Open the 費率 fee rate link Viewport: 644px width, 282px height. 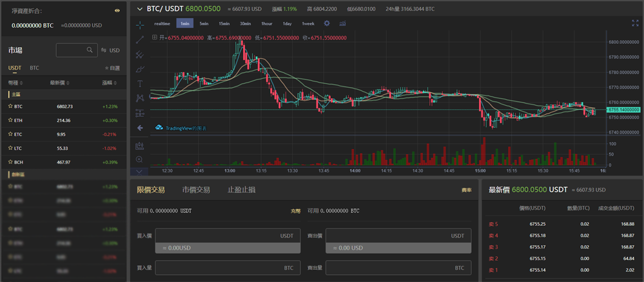tap(466, 190)
